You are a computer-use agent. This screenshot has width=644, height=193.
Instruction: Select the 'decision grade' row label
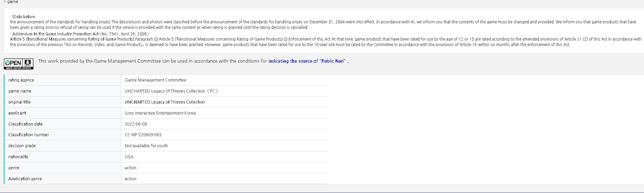pyautogui.click(x=22, y=146)
